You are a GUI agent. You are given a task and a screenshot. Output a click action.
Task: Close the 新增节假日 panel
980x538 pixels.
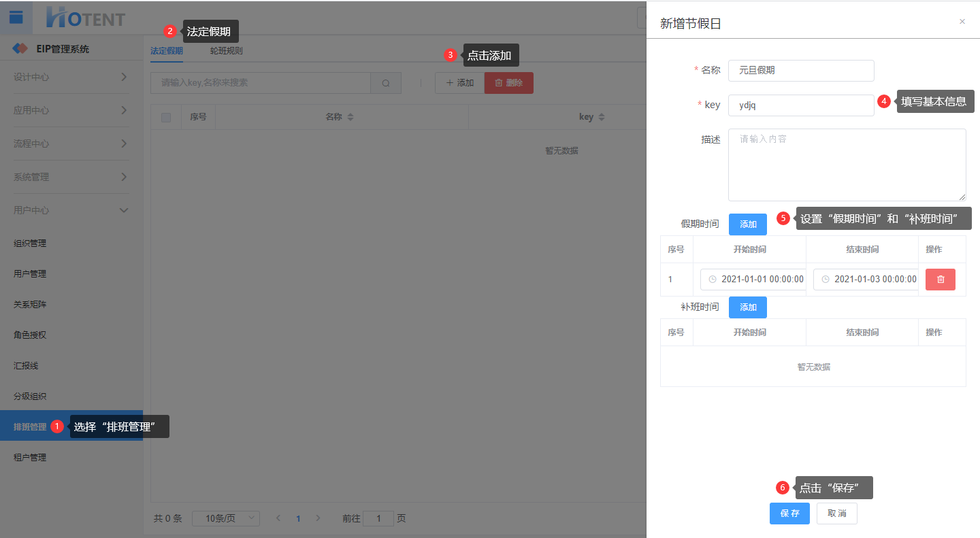tap(962, 22)
